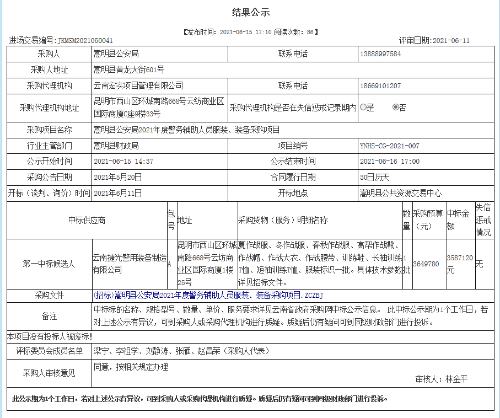
Task: Click 联系电话 label in the 采购代理机构 row
Action: 293,86
